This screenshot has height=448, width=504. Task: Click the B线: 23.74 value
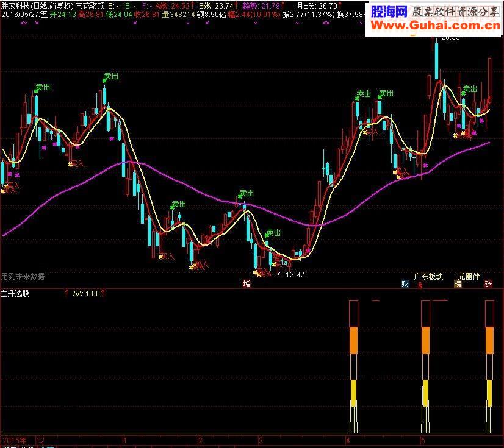click(218, 5)
